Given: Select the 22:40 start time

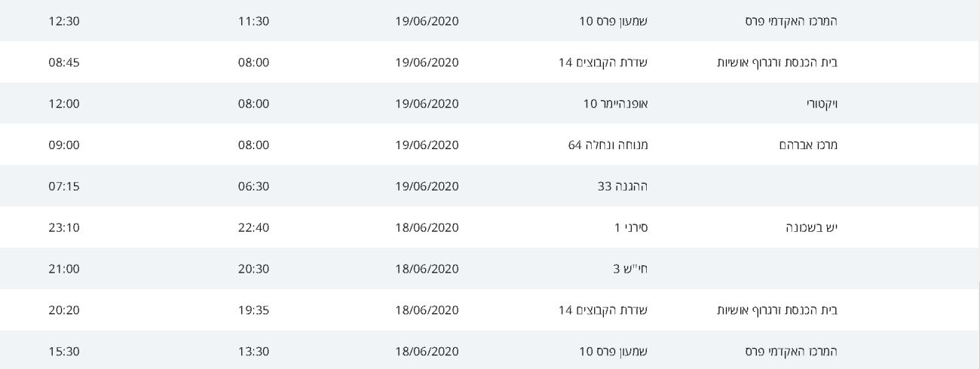Looking at the screenshot, I should click(253, 228).
